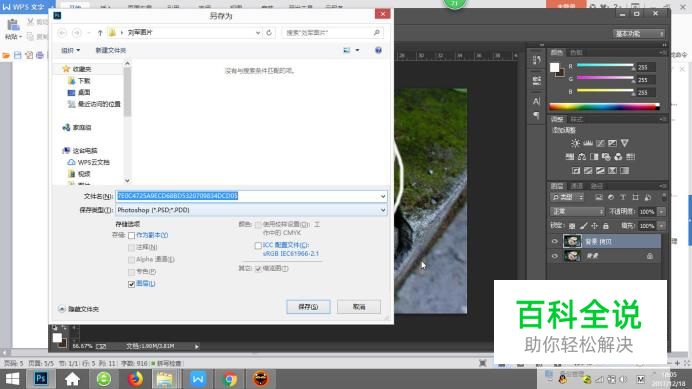692x389 pixels.
Task: Open the address bar path dropdown arrow
Action: click(258, 33)
